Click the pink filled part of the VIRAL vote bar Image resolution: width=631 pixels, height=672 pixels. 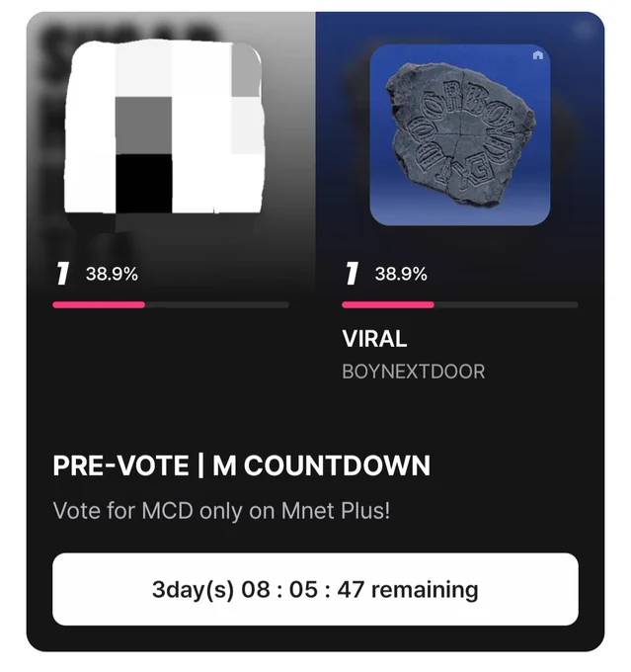[388, 304]
